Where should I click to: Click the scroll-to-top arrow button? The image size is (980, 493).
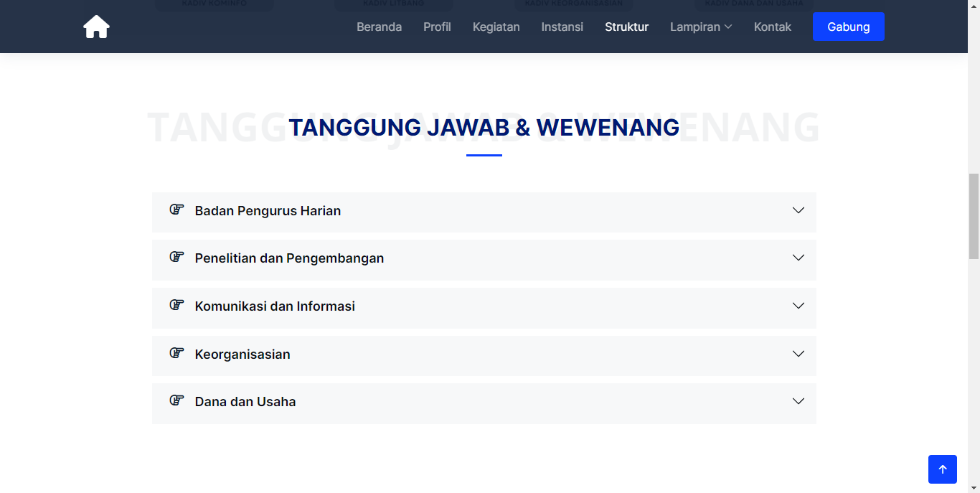[x=942, y=469]
